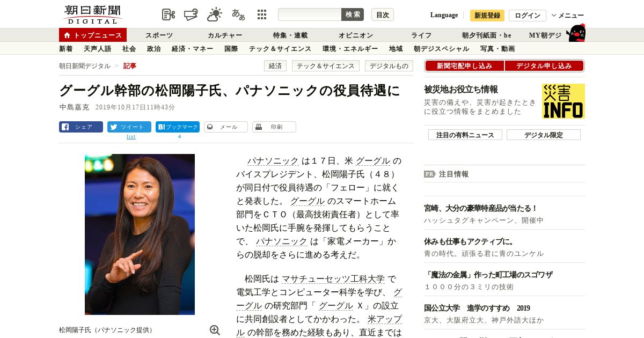Image resolution: width=644 pixels, height=338 pixels.
Task: Open the grid apps menu icon
Action: click(x=262, y=14)
